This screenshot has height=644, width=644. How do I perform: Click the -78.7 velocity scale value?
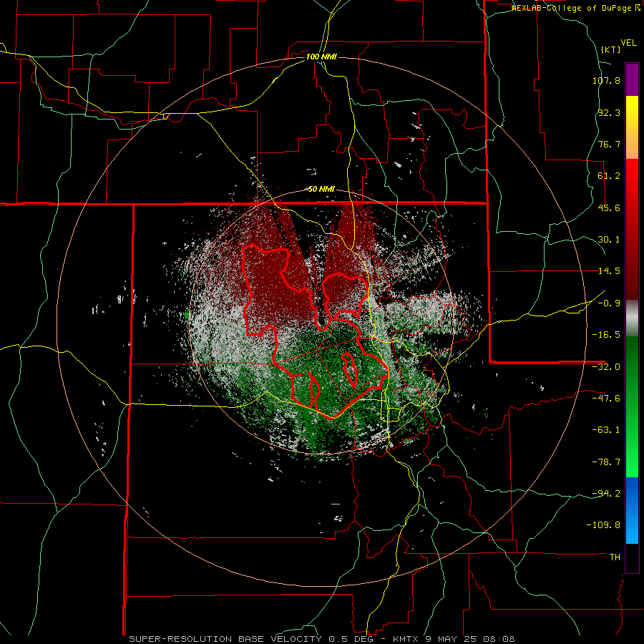coord(606,462)
